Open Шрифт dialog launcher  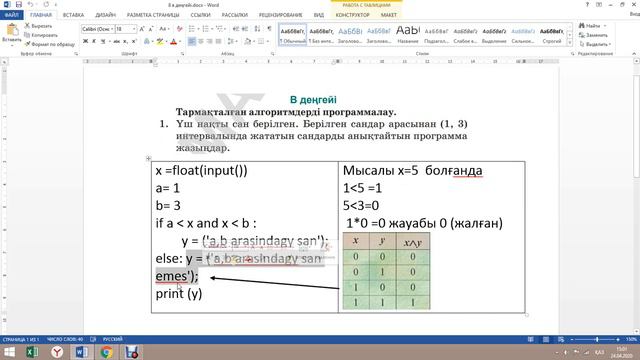[x=182, y=54]
